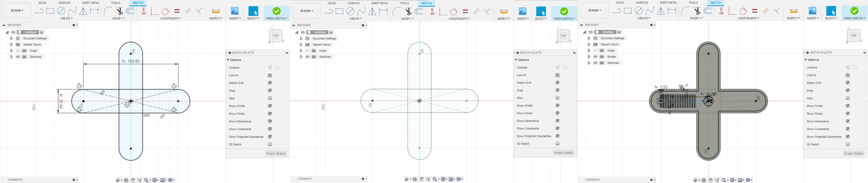
Task: Open the MODIFY dropdown in middle window
Action: click(407, 18)
